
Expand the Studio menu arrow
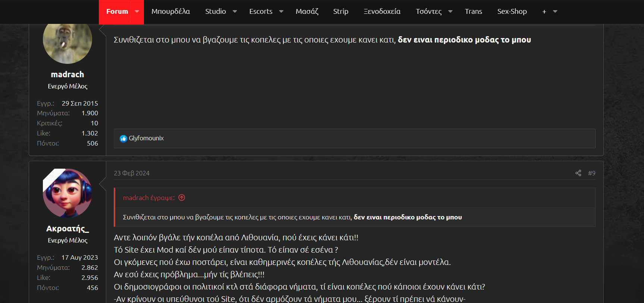coord(235,12)
